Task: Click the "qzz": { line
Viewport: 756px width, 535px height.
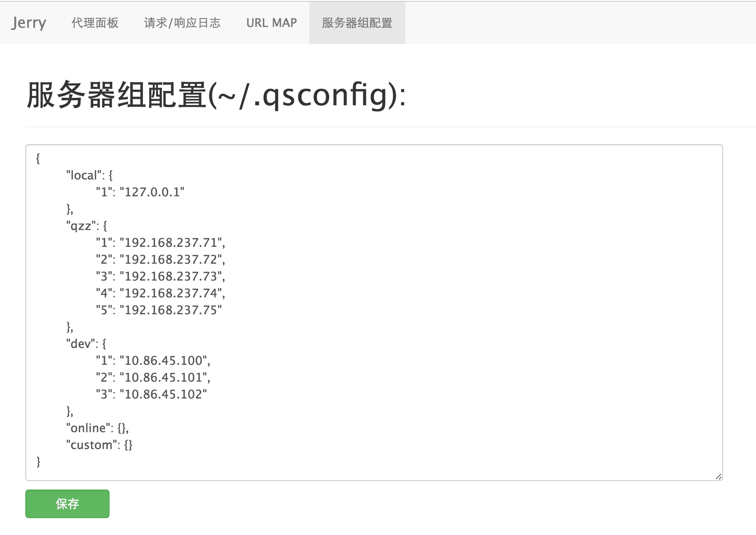Action: [x=86, y=226]
